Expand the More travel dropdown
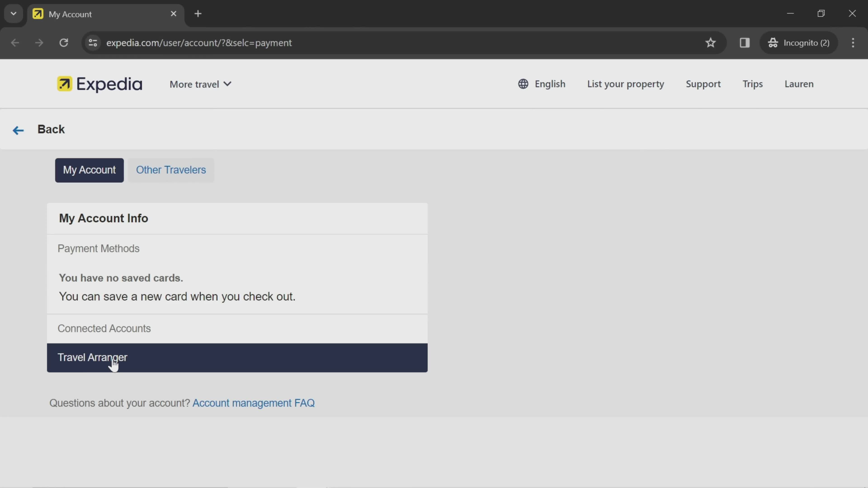Viewport: 868px width, 488px height. 200,84
